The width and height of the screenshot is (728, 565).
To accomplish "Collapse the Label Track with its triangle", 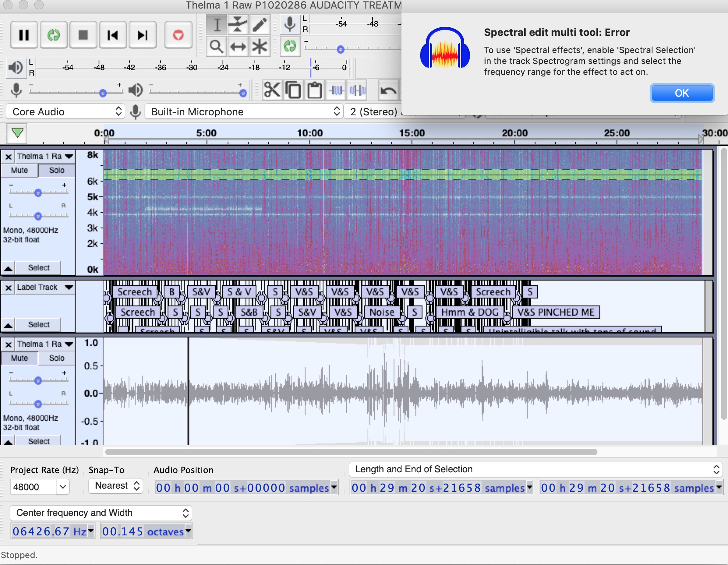I will [8, 325].
